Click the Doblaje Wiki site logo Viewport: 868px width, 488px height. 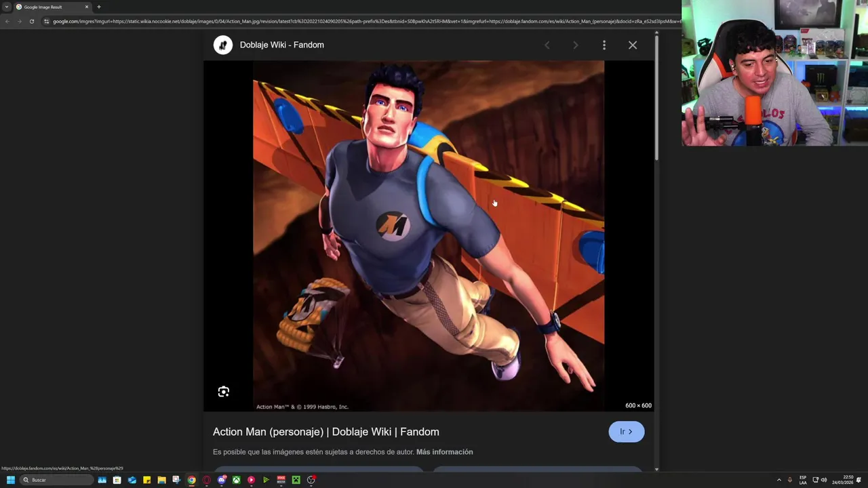point(223,45)
